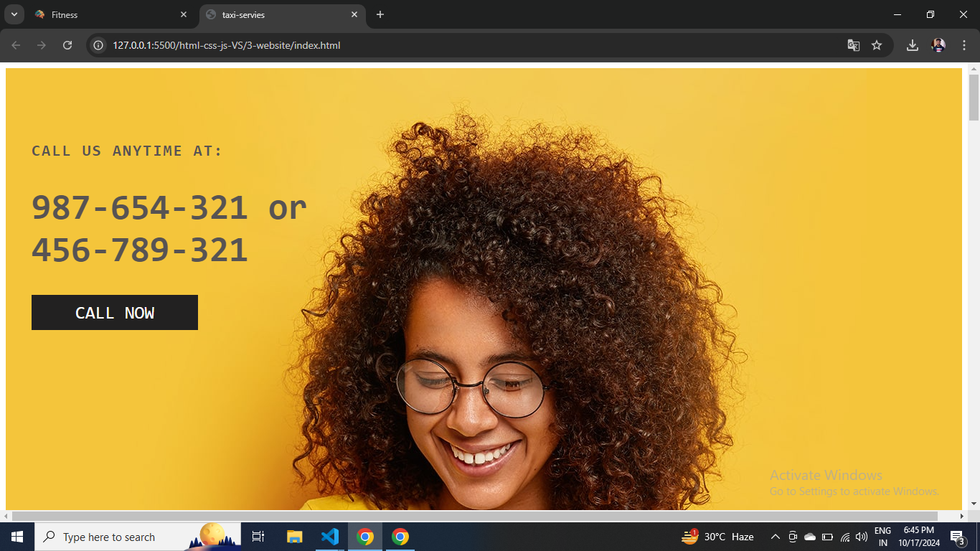Open the 30°C Haze weather widget
Viewport: 980px width, 551px height.
718,537
